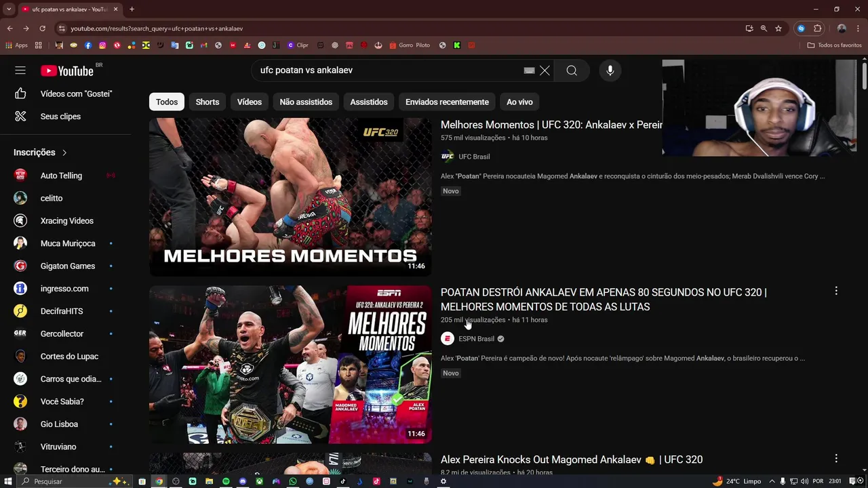Viewport: 868px width, 488px height.
Task: Select the 'Vídeos' filter chip
Action: coord(250,102)
